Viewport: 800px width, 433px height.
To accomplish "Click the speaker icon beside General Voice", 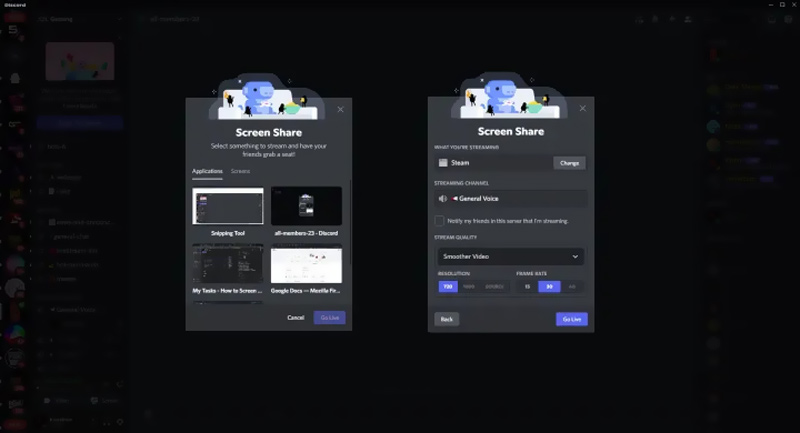I will pos(443,199).
